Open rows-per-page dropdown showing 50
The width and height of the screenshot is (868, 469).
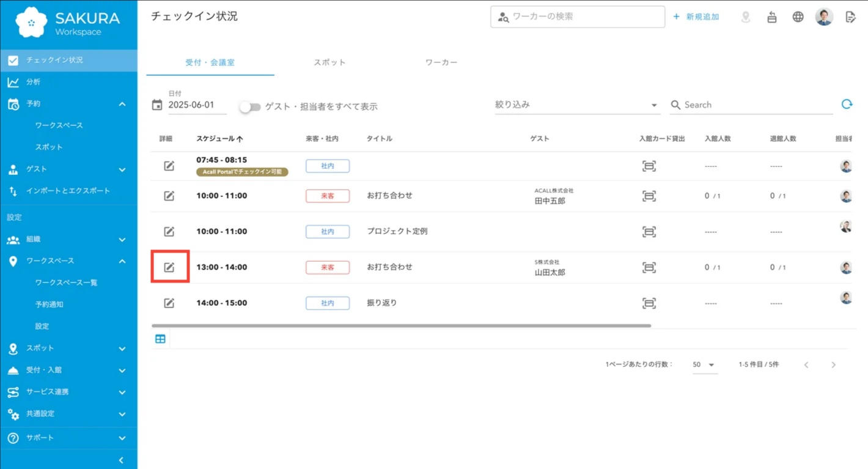tap(704, 365)
